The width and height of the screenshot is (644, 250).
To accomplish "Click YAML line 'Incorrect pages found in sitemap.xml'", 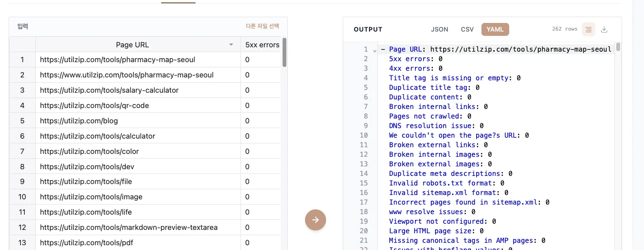I will coord(469,202).
